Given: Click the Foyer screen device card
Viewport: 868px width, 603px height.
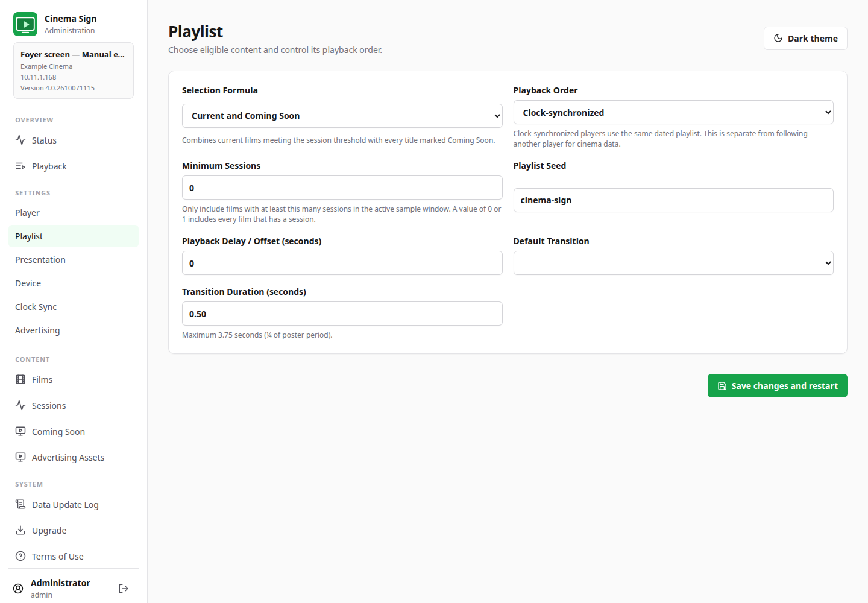Looking at the screenshot, I should (x=74, y=71).
